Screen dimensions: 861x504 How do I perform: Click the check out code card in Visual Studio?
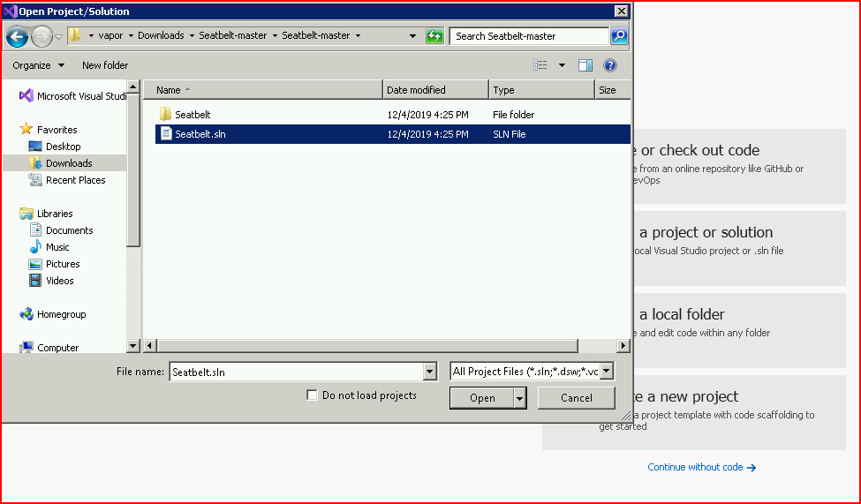[x=740, y=166]
